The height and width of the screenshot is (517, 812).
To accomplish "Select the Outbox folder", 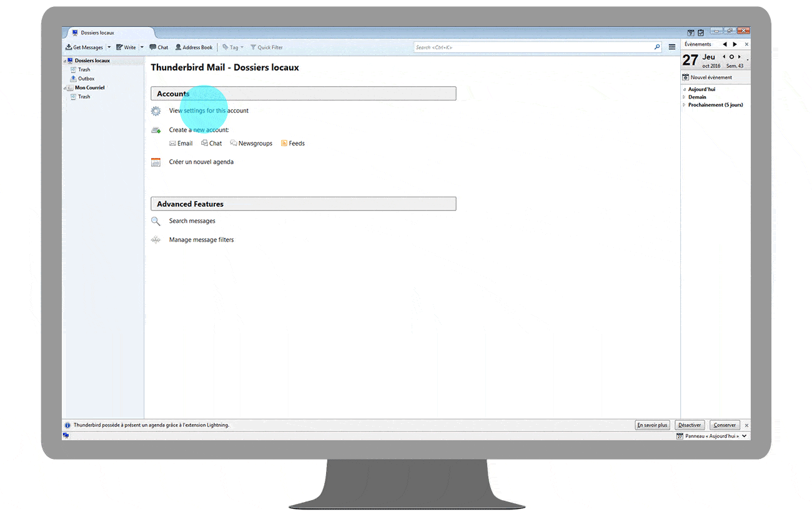I will (82, 79).
